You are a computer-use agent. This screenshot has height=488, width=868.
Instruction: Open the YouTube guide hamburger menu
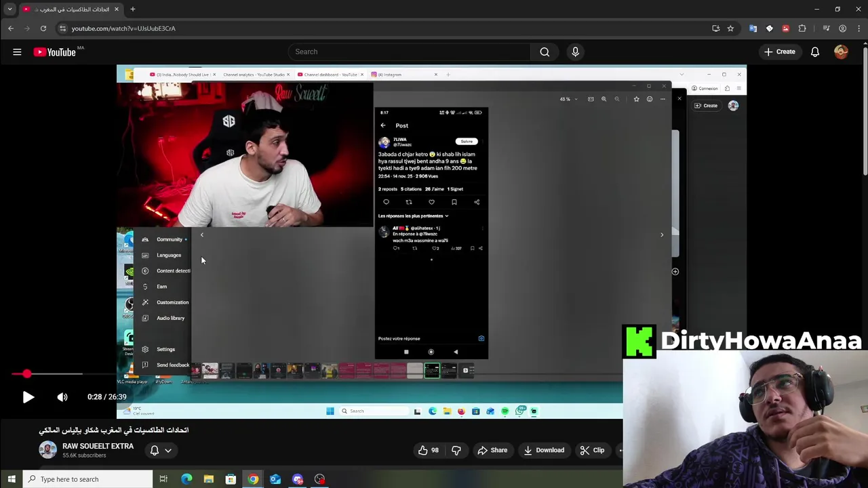coord(17,52)
